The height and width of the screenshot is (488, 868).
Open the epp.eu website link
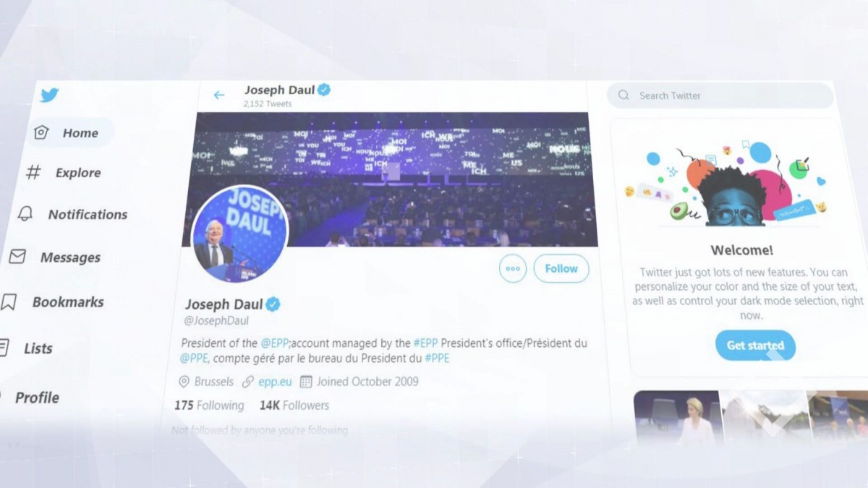pyautogui.click(x=276, y=381)
